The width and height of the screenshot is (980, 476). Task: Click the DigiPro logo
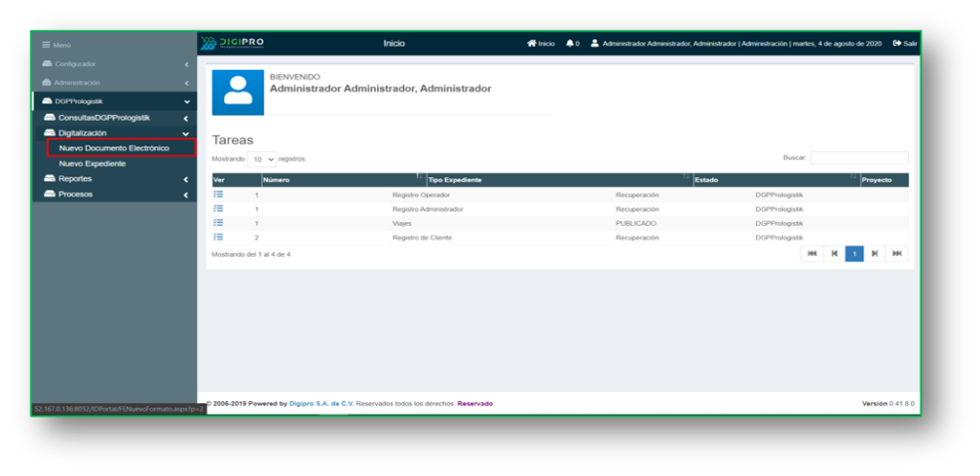point(233,43)
